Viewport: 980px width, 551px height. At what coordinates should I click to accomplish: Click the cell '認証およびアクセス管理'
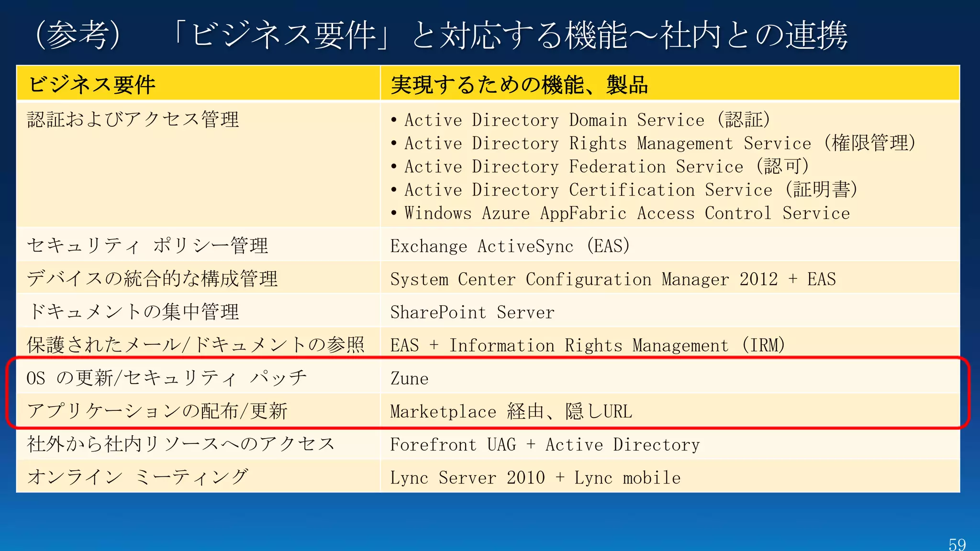[x=199, y=164]
